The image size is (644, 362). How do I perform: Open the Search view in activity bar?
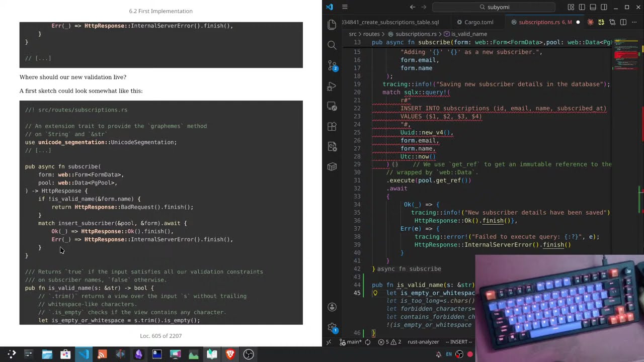(332, 45)
